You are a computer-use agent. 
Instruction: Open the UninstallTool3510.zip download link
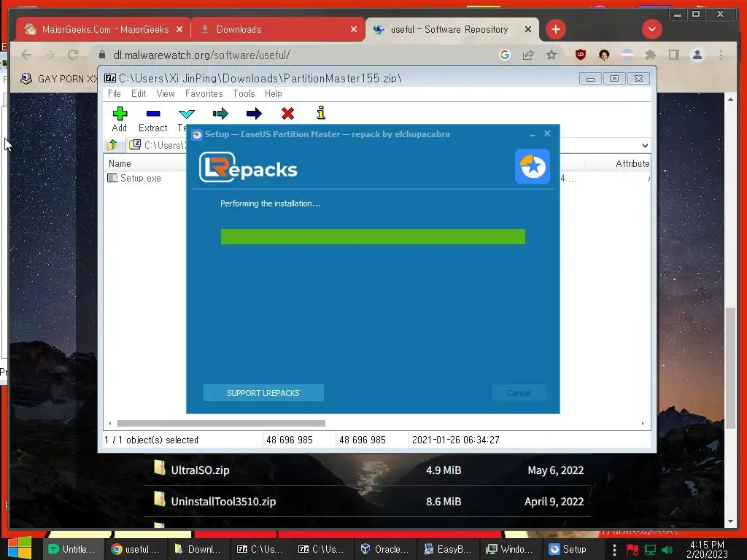(223, 502)
